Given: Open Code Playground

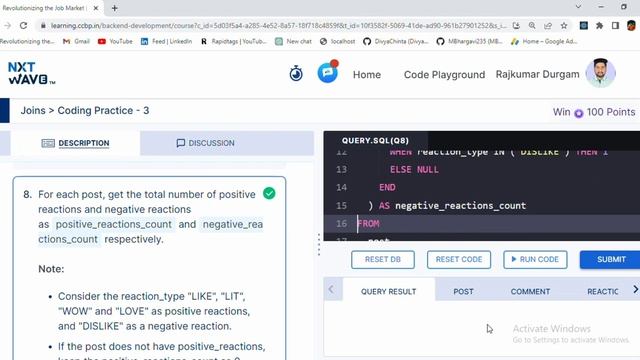Looking at the screenshot, I should (x=444, y=75).
